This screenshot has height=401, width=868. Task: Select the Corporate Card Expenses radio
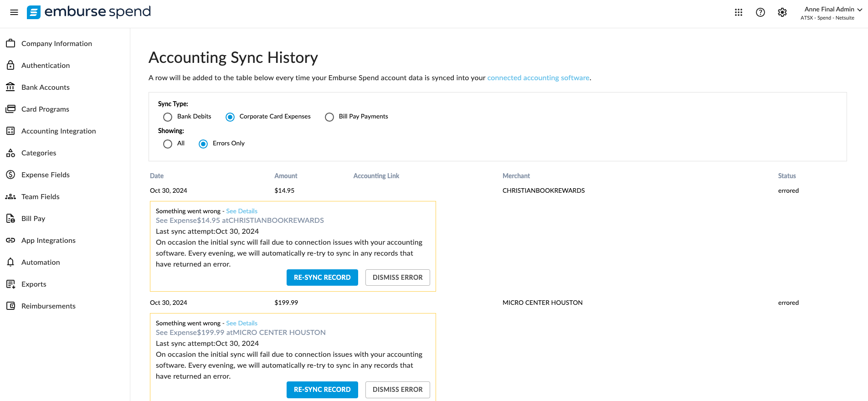click(x=230, y=117)
